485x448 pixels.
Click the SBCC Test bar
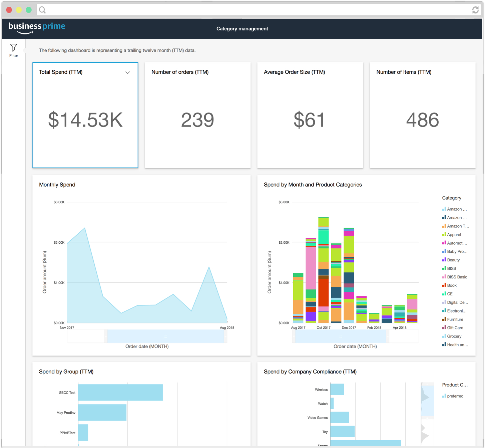(120, 393)
